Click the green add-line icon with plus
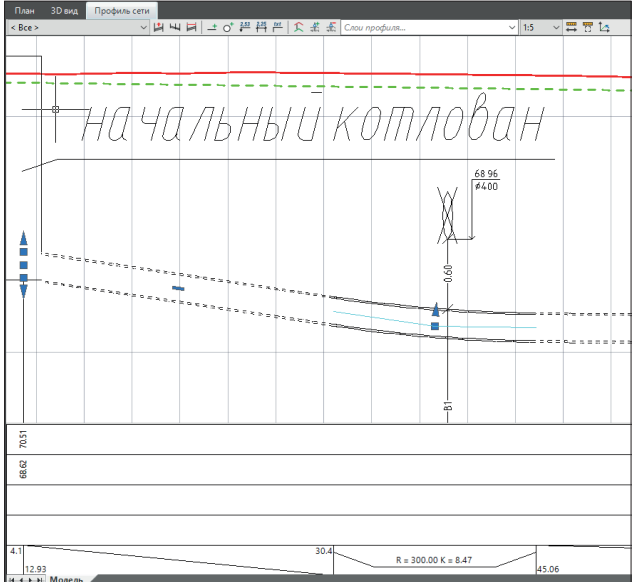The height and width of the screenshot is (582, 635). coord(211,28)
